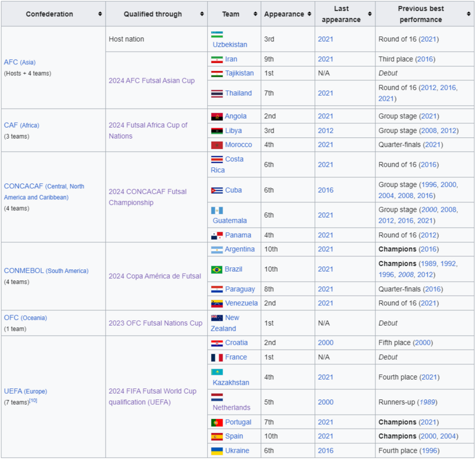
Task: Click the Uzbekistan flag icon
Action: (217, 34)
